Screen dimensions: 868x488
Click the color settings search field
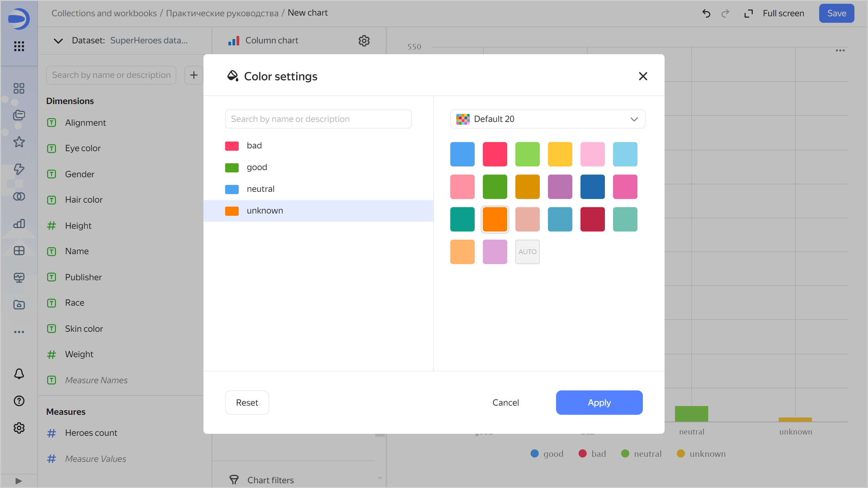(318, 119)
